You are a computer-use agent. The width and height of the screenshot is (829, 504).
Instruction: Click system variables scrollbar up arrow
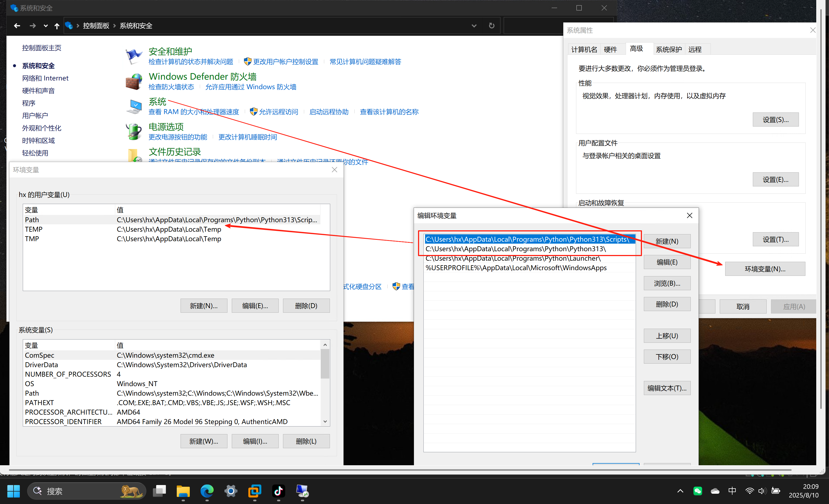325,345
